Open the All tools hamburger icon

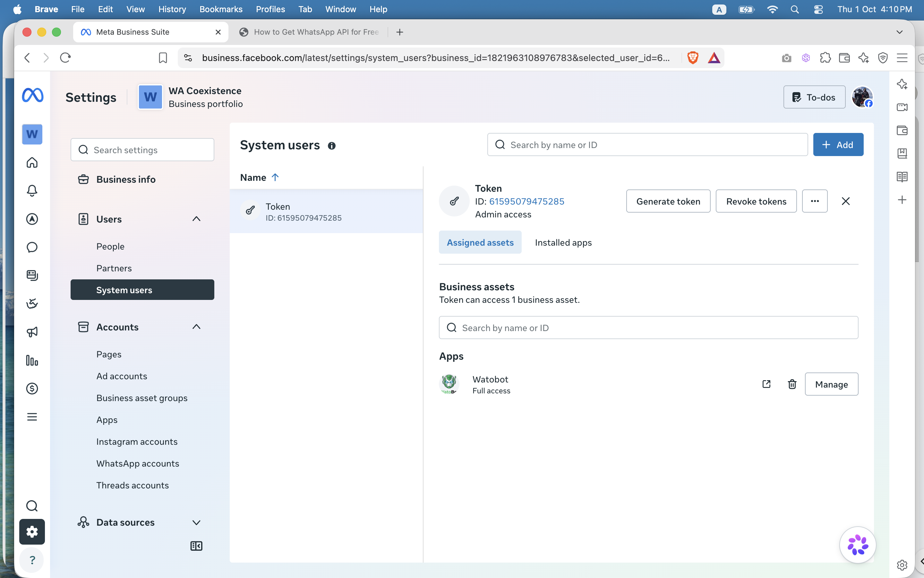click(x=32, y=417)
